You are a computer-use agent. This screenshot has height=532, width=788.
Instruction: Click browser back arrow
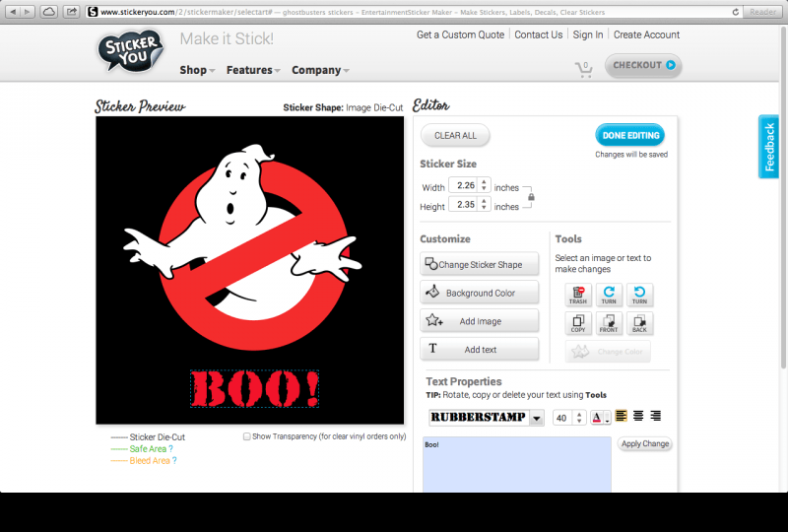[13, 12]
